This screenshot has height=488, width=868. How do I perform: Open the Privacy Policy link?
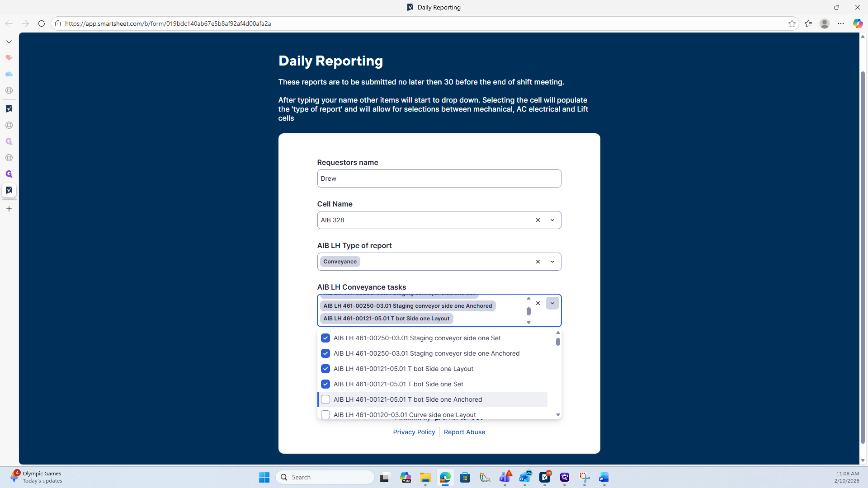coord(414,432)
